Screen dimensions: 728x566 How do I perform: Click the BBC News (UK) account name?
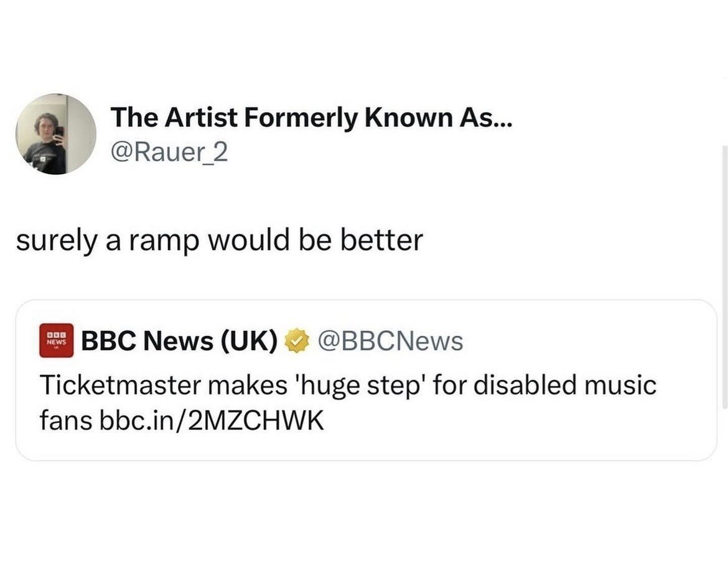(x=180, y=341)
